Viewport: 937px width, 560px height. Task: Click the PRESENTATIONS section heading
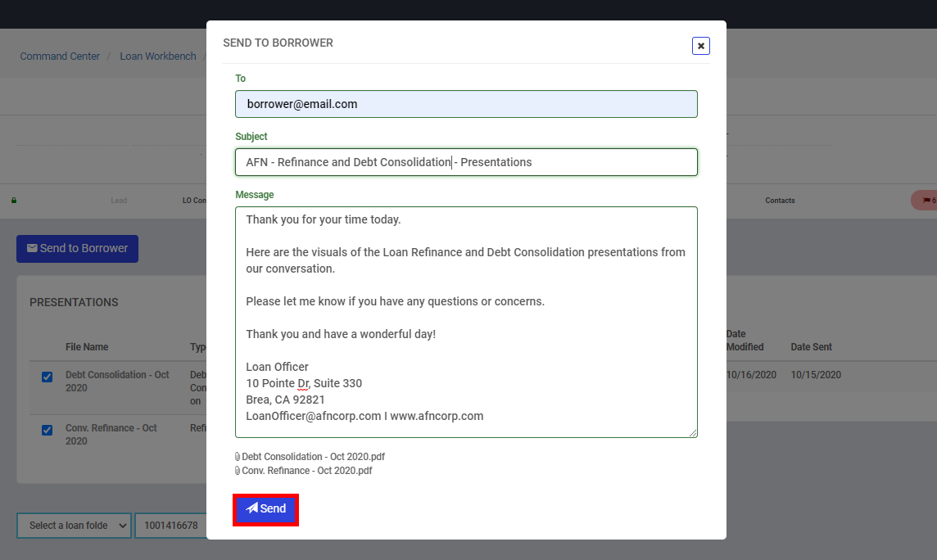pyautogui.click(x=74, y=302)
